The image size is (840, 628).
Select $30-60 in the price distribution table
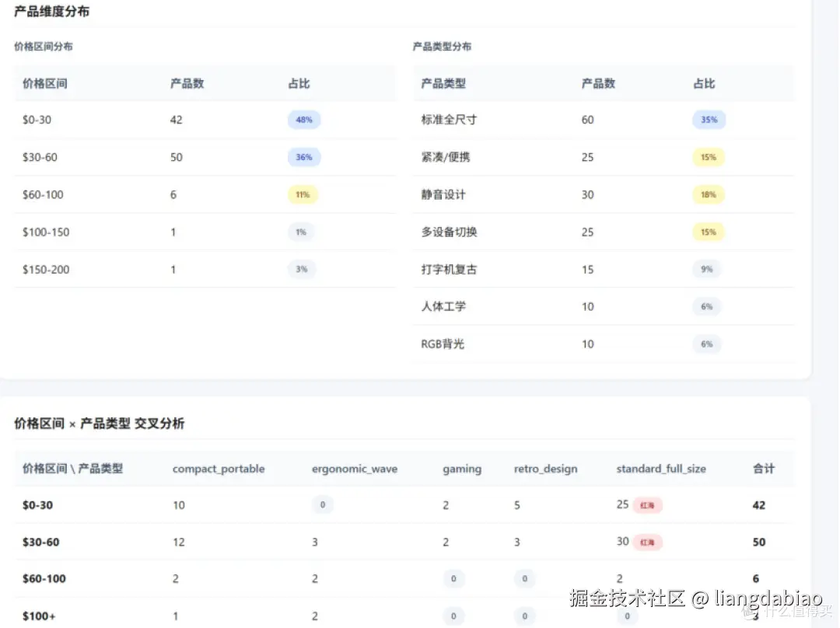pos(40,158)
